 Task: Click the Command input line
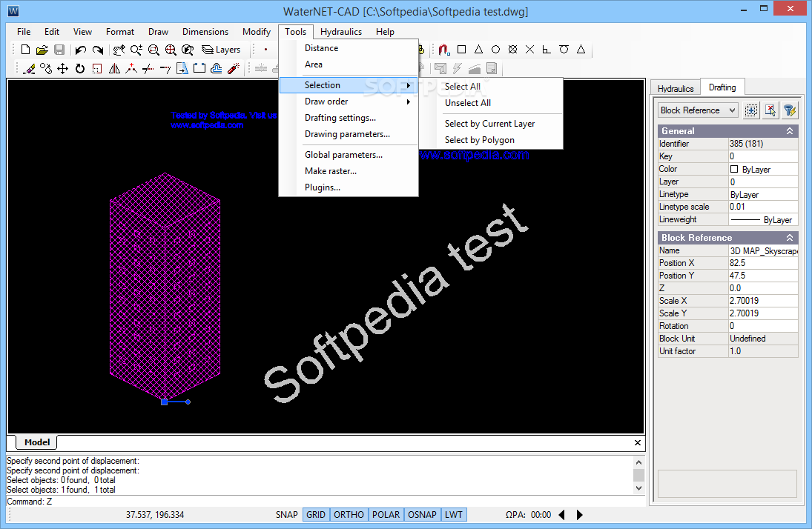tap(326, 502)
